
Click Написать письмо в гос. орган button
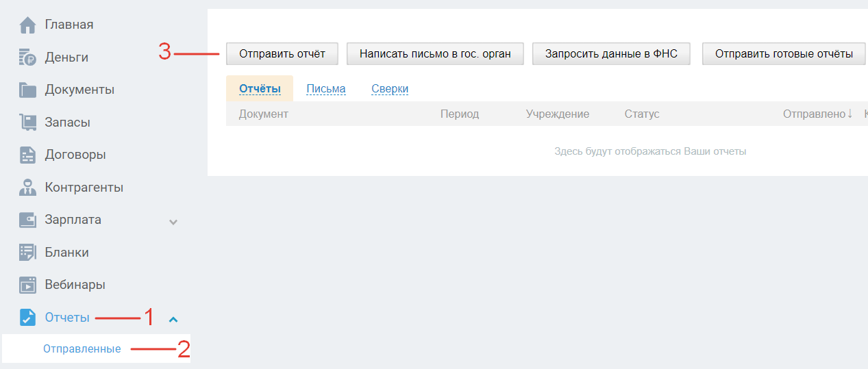coord(435,53)
